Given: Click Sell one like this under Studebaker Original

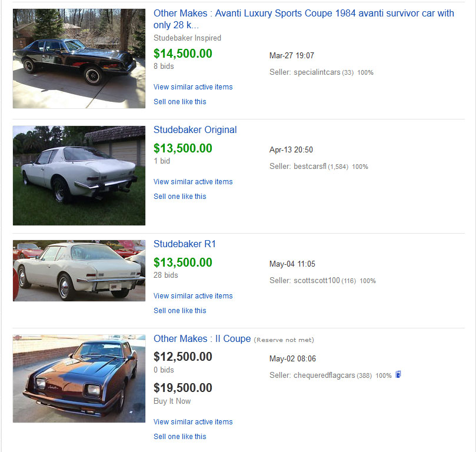Looking at the screenshot, I should 179,197.
